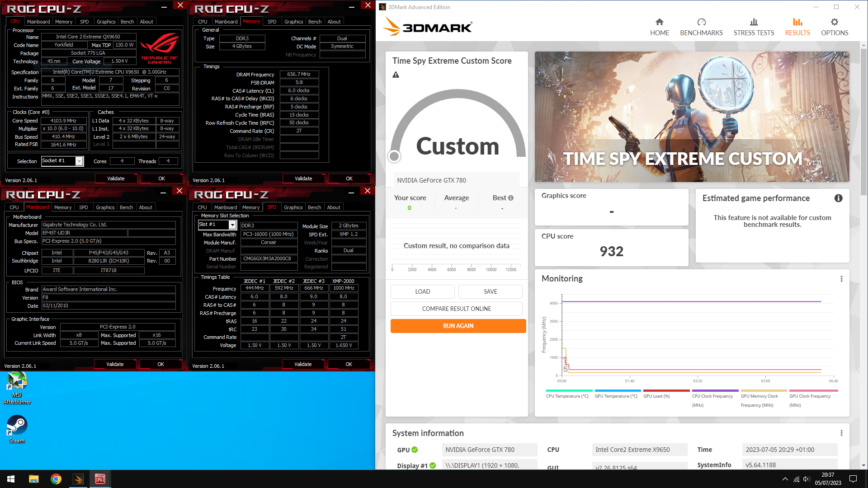The image size is (868, 488).
Task: Click the Estimated game performance info icon
Action: tap(838, 198)
